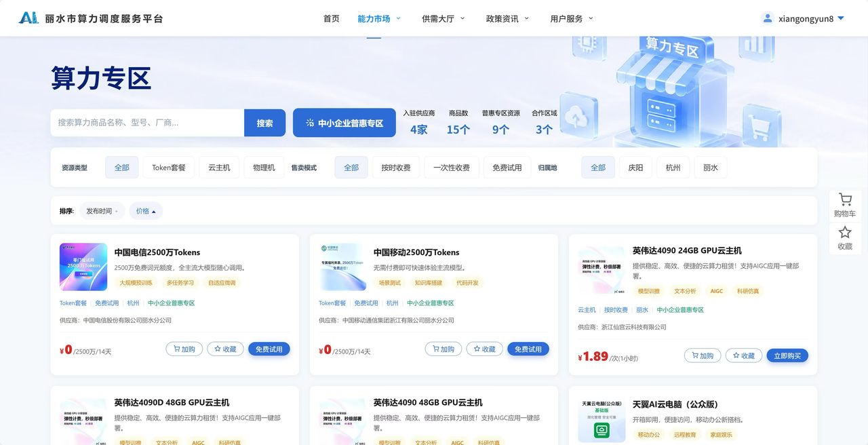The image size is (868, 445).
Task: Open the xiangongyun8 account dropdown
Action: 811,18
